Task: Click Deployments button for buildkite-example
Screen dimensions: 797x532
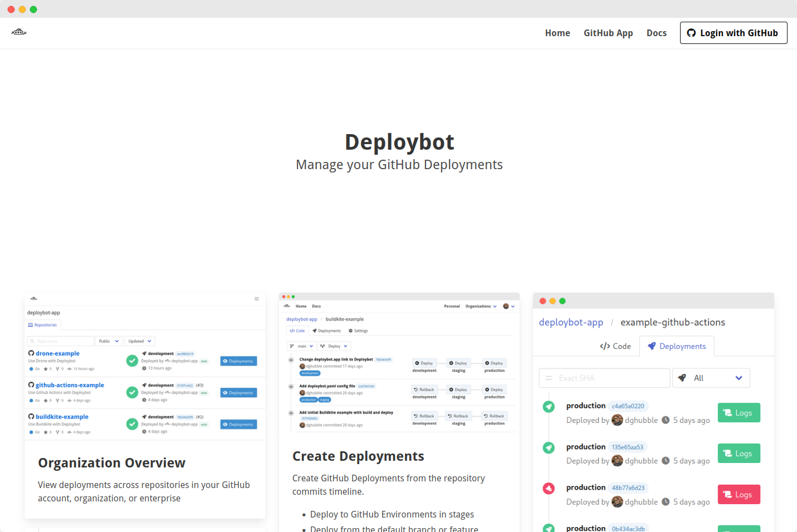Action: point(238,425)
